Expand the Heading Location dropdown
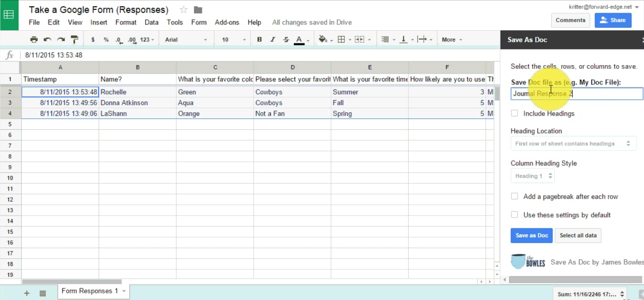644x300 pixels. (x=573, y=143)
